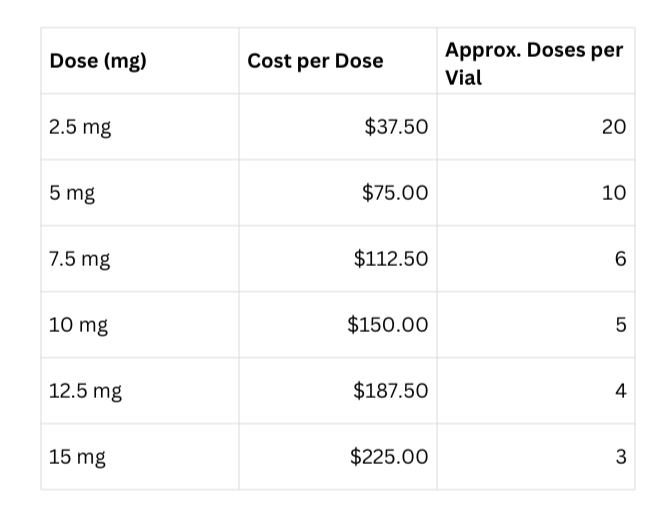
Task: Select the '10 mg' dose cell
Action: [x=140, y=324]
